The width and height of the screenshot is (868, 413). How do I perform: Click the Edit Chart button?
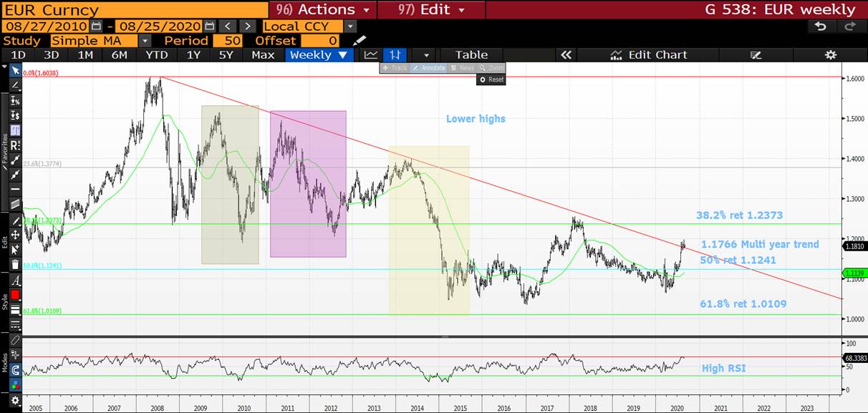[x=649, y=55]
